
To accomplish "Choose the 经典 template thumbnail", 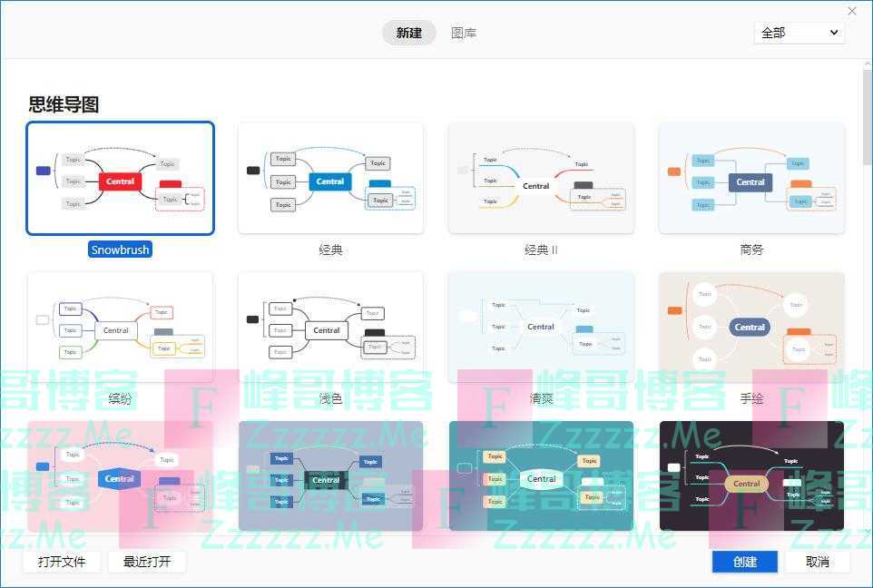I will [x=330, y=179].
